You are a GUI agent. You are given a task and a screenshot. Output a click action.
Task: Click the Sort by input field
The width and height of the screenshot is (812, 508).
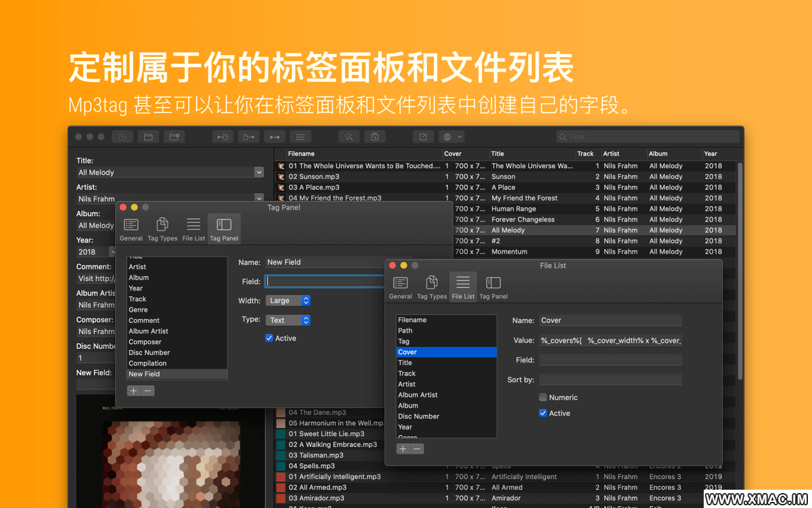pyautogui.click(x=610, y=380)
